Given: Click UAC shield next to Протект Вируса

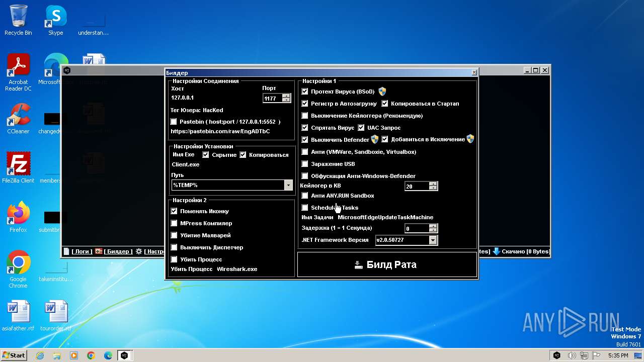Looking at the screenshot, I should (382, 92).
